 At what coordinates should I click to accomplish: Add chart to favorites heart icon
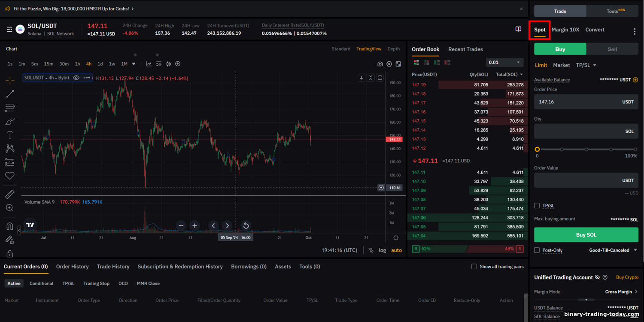coord(9,176)
